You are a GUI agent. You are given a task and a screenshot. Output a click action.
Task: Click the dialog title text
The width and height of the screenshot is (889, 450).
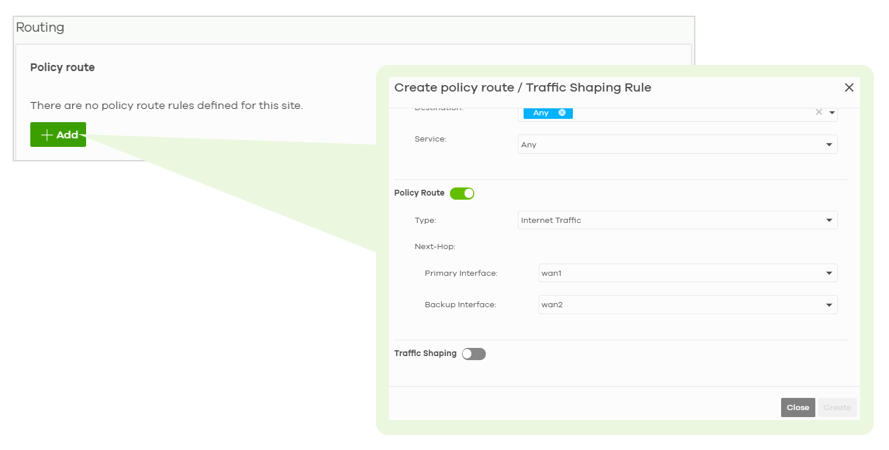click(522, 88)
